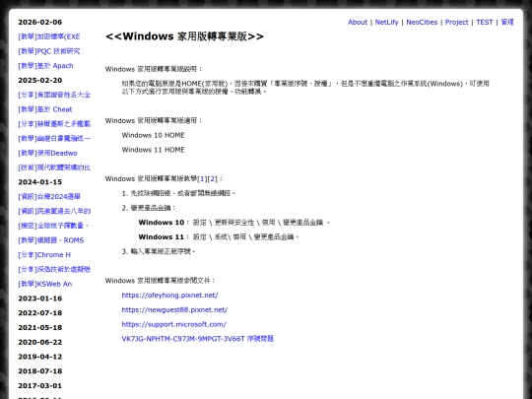The width and height of the screenshot is (532, 399).
Task: Select the bold Windows 10 step label
Action: coord(161,223)
